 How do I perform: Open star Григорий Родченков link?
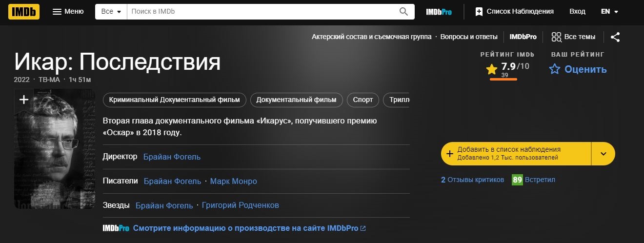[x=241, y=205]
